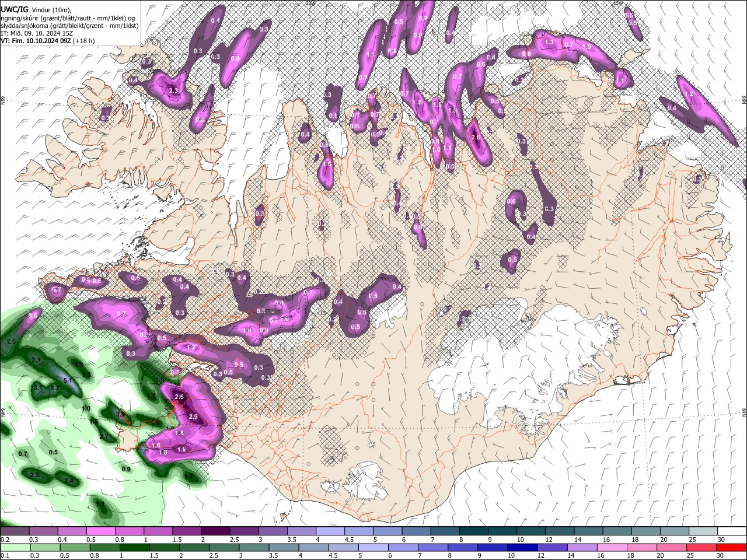The width and height of the screenshot is (747, 560).
Task: Select the darkest purple swatch at 2 in upper scale
Action: pyautogui.click(x=215, y=531)
